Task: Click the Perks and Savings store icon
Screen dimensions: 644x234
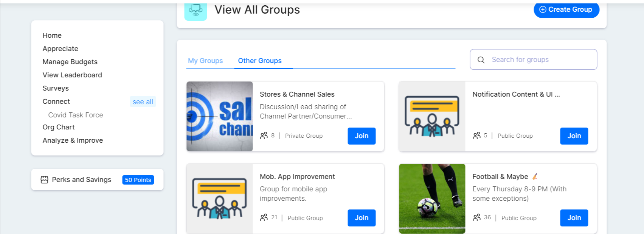Action: [44, 180]
